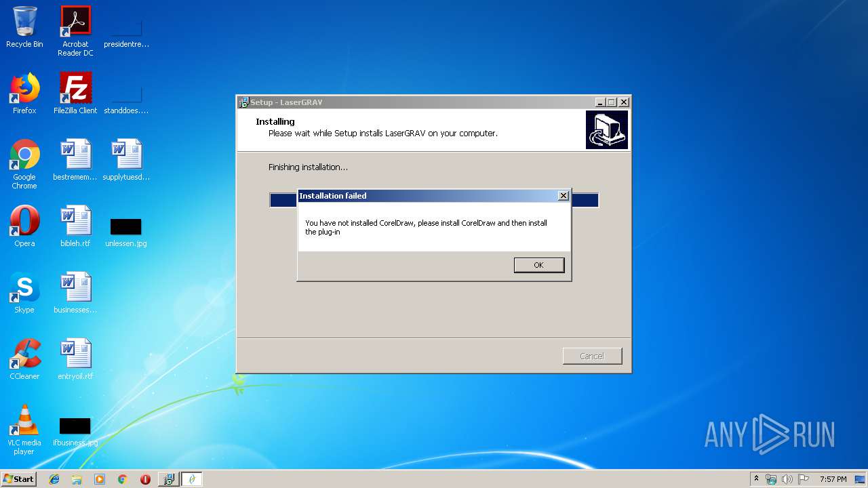Viewport: 868px width, 488px height.
Task: Click the network tray icon
Action: (x=771, y=479)
